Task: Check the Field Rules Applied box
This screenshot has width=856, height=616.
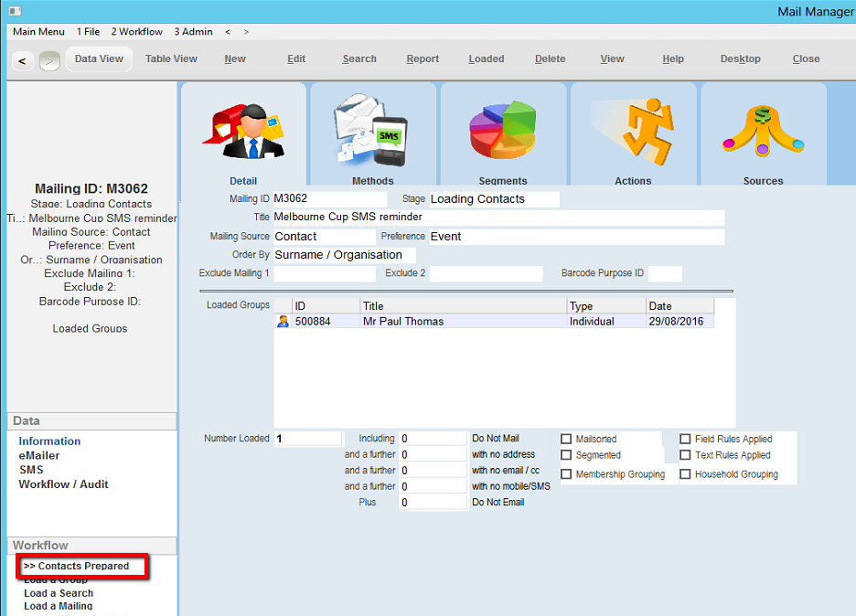Action: (685, 440)
